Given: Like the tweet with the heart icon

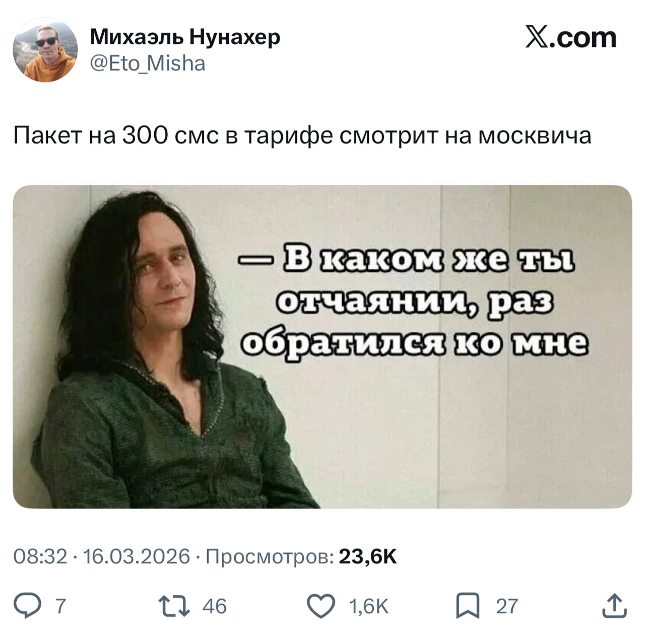Looking at the screenshot, I should [321, 606].
